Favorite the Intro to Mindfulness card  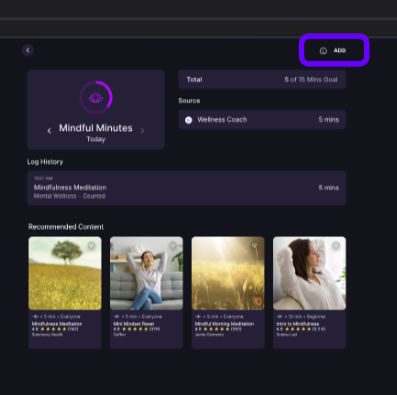336,246
